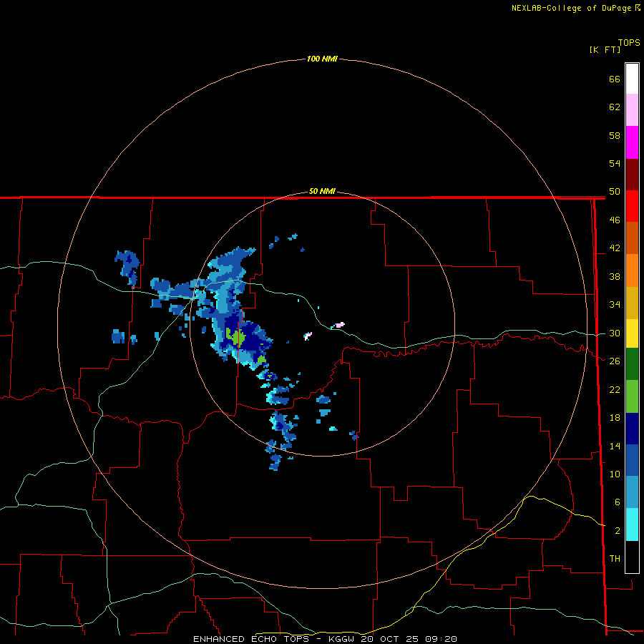Image resolution: width=644 pixels, height=644 pixels.
Task: Click the medium blue 10 K FT legend swatch
Action: point(632,460)
